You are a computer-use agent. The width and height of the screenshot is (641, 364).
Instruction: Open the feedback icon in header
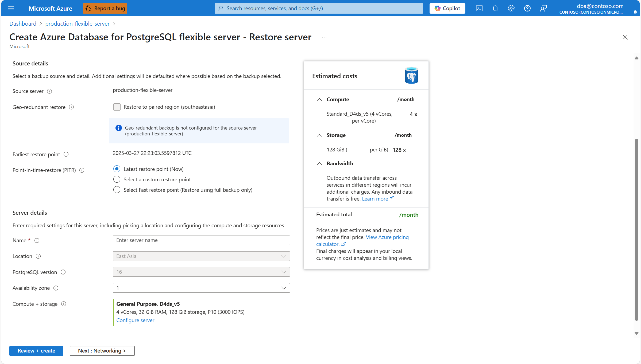click(x=543, y=8)
